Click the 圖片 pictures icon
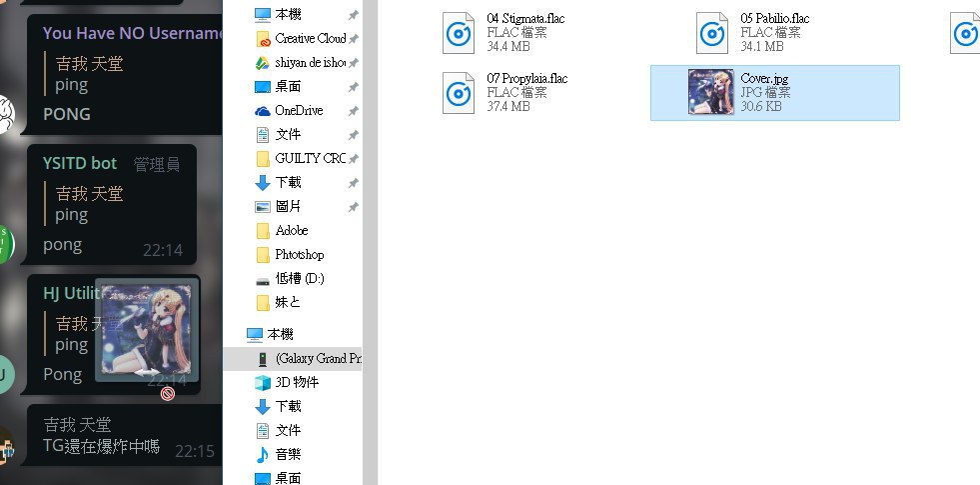 click(x=263, y=207)
